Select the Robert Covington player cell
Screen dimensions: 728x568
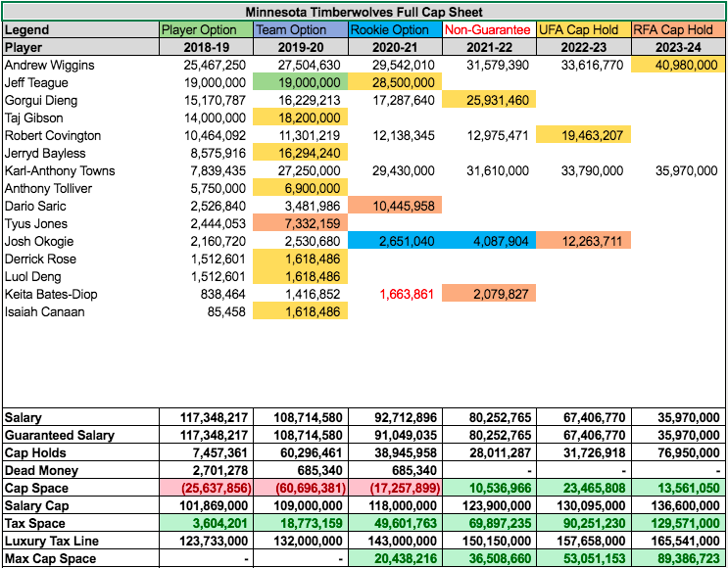(x=80, y=135)
